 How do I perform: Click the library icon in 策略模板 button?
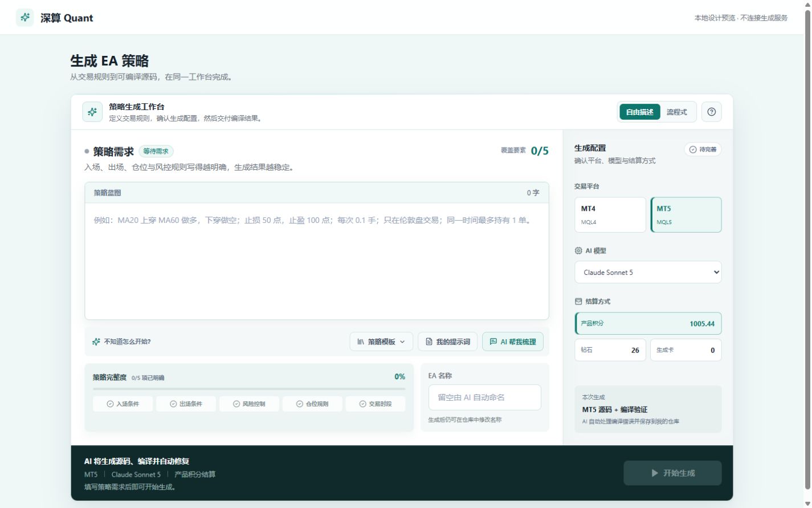(361, 342)
